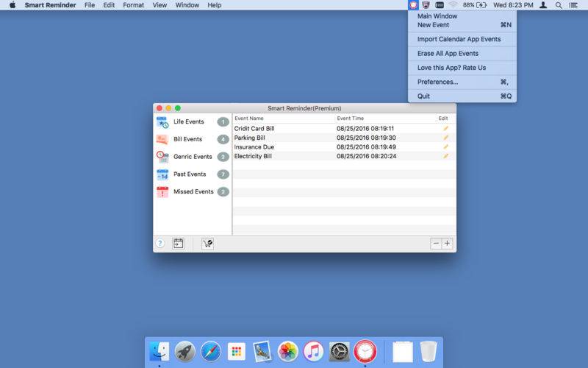Launch Safari from the dock
Screen dimensions: 588x368
pyautogui.click(x=211, y=352)
